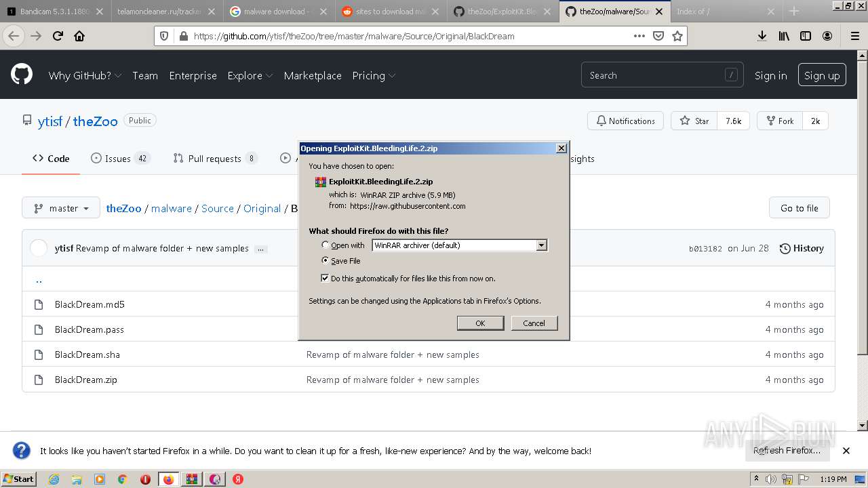The image size is (868, 488).
Task: Fork the theZoo repository
Action: click(780, 121)
